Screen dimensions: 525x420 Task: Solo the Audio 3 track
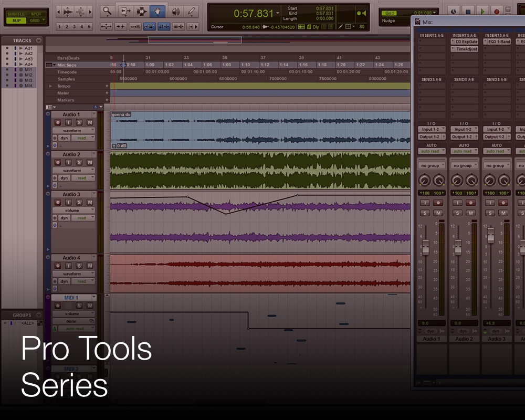tap(79, 202)
